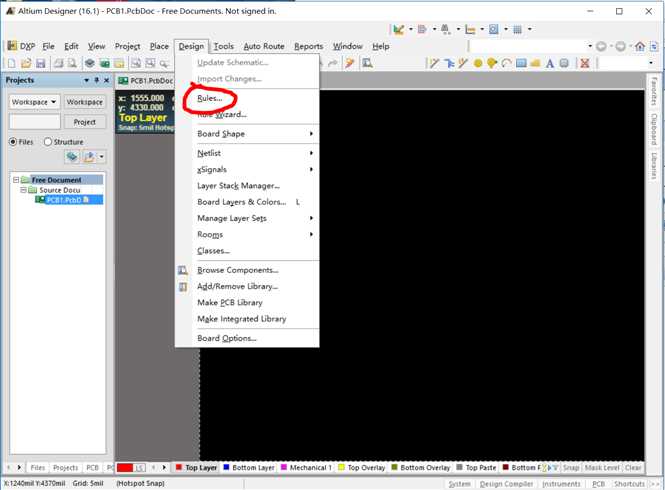Select the interactive route connections tool
Image resolution: width=665 pixels, height=490 pixels.
(x=434, y=63)
